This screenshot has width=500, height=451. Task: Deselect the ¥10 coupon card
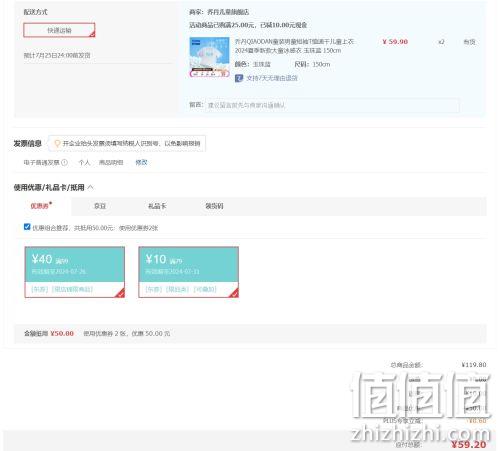[x=189, y=272]
